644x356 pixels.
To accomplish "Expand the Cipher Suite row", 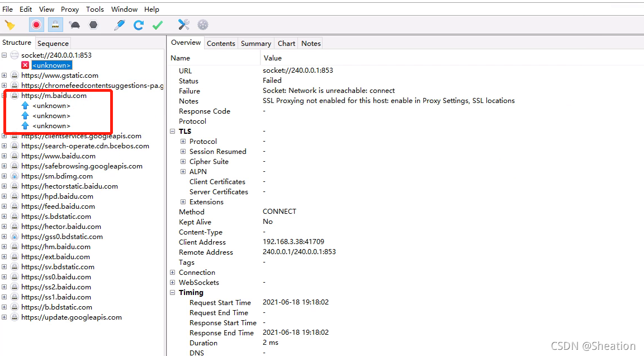I will coord(183,162).
